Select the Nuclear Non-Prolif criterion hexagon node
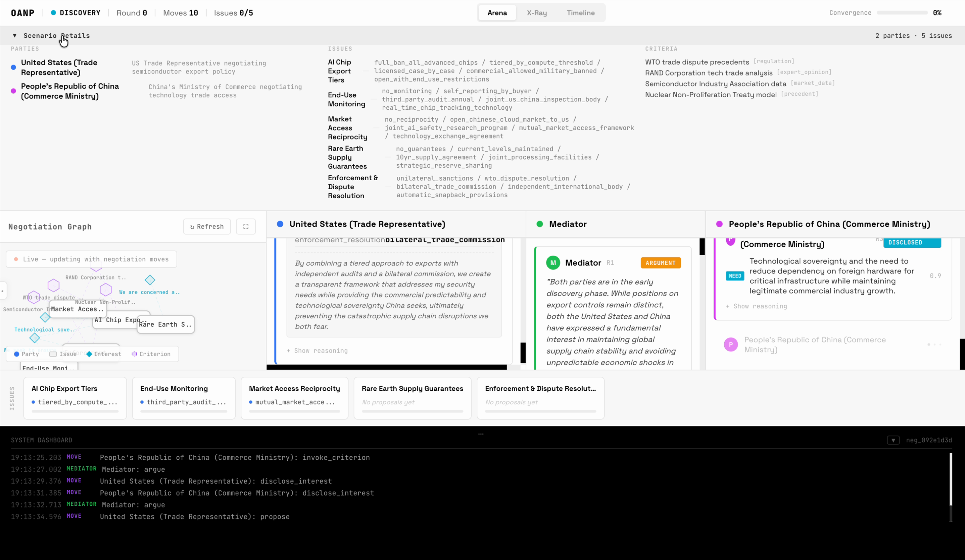Viewport: 965px width, 560px height. point(105,290)
